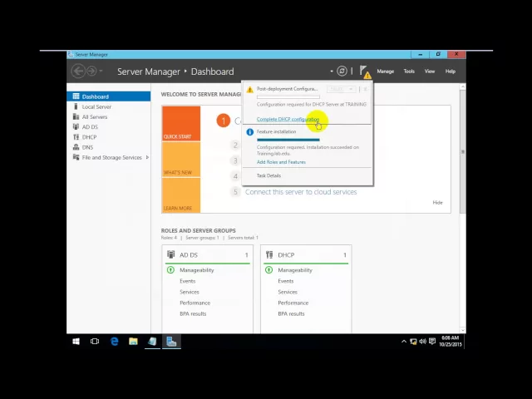Click Services in the DHCP tile
Image resolution: width=532 pixels, height=399 pixels.
click(288, 292)
